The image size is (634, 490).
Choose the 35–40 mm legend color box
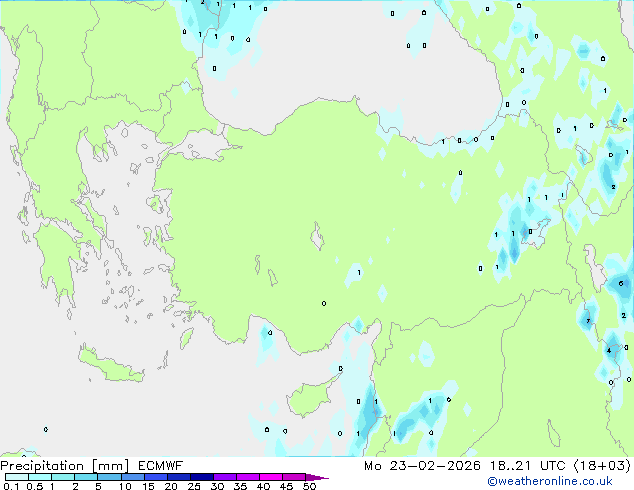point(247,477)
